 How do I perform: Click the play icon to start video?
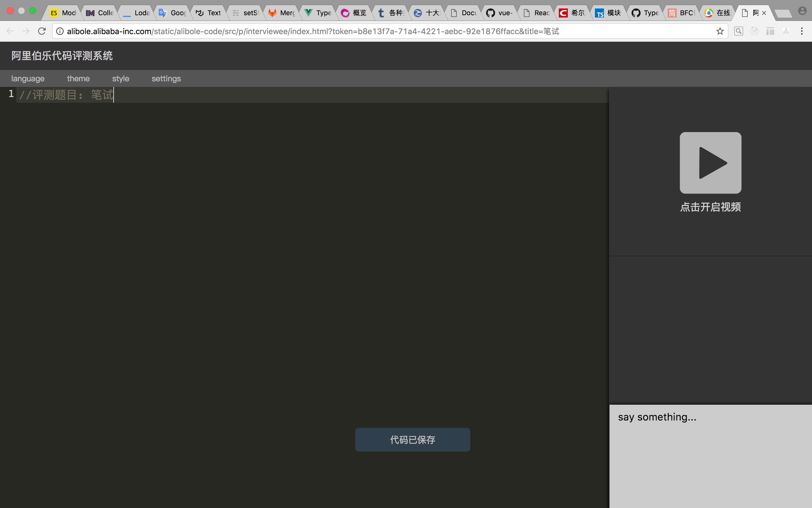(x=710, y=163)
